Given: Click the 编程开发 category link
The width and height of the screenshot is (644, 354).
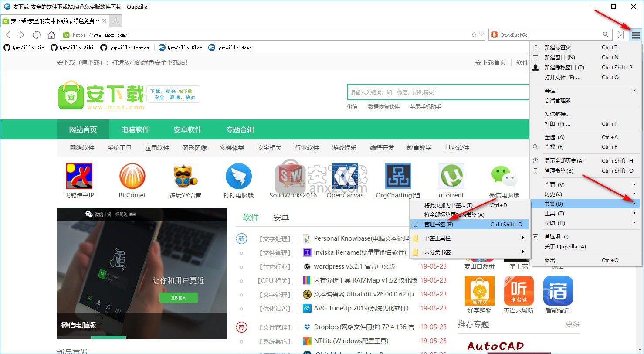Looking at the screenshot, I should tap(382, 148).
